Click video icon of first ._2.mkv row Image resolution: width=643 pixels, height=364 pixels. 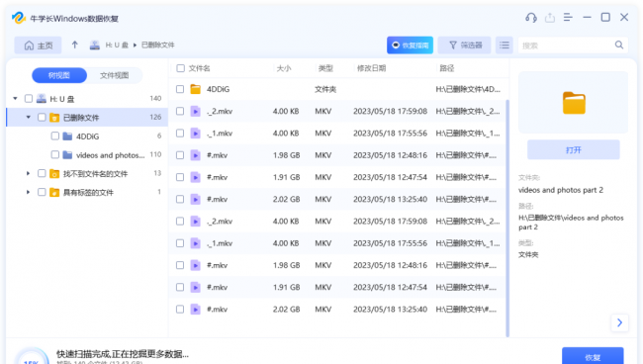[x=196, y=111]
